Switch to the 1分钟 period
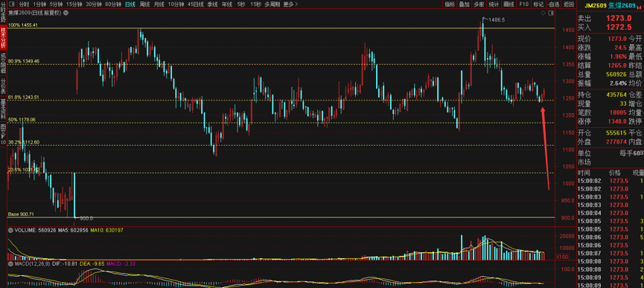This screenshot has height=288, width=644. [40, 4]
